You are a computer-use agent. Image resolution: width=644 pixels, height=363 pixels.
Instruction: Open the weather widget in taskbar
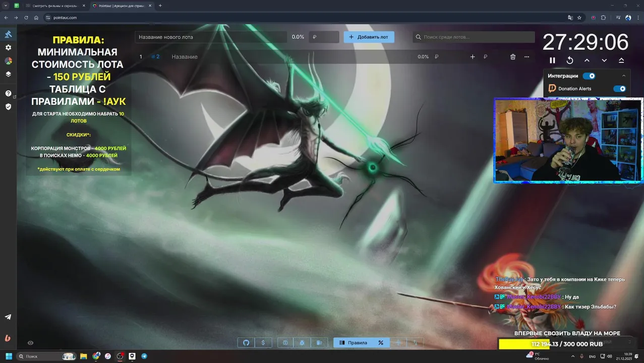(x=538, y=356)
